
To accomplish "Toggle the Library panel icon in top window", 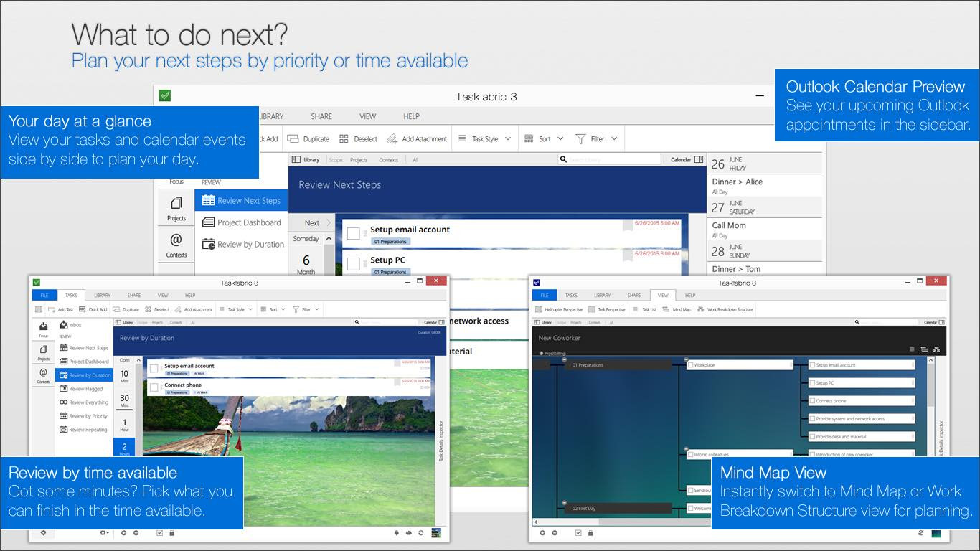I will coord(296,160).
